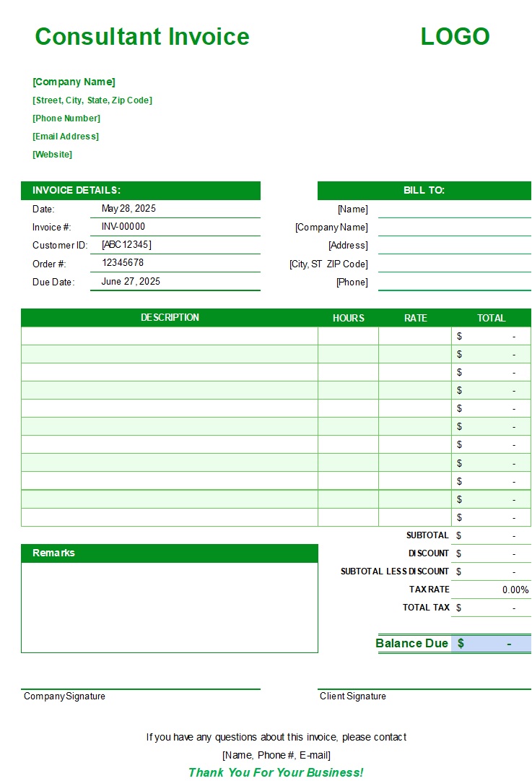Screen dimensions: 532x781
Task: Click the date value May 28, 2025
Action: coord(128,208)
